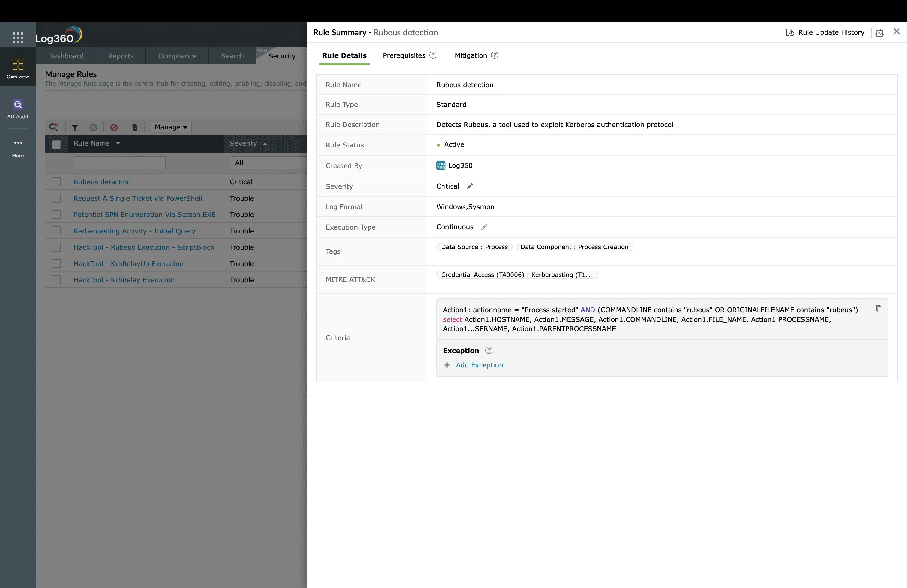Click the Log360 product logo

[x=59, y=35]
